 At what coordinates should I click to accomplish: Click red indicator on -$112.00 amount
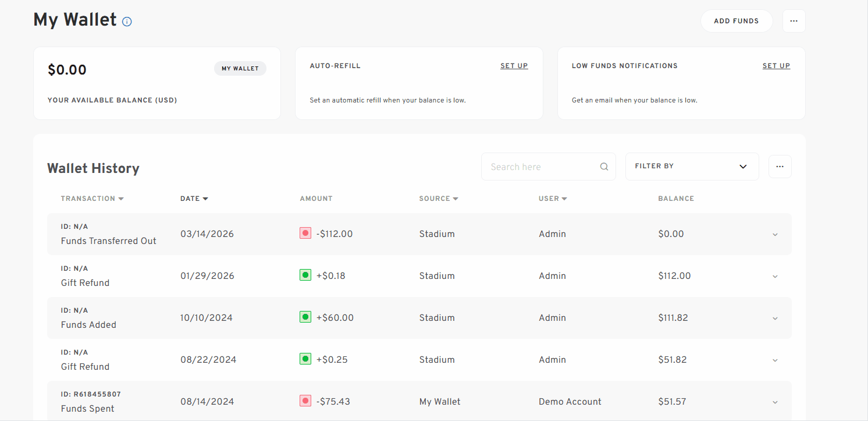pyautogui.click(x=305, y=233)
